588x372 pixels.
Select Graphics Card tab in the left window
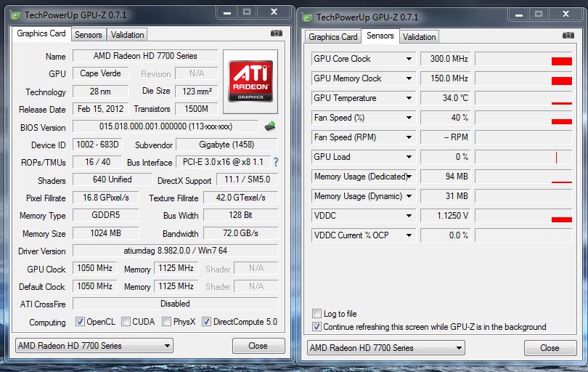41,33
